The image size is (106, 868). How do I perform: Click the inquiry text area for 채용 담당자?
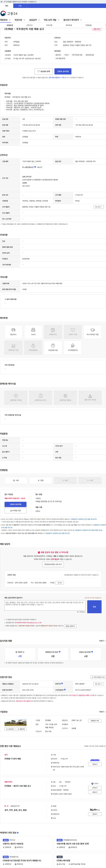[x=45, y=605]
